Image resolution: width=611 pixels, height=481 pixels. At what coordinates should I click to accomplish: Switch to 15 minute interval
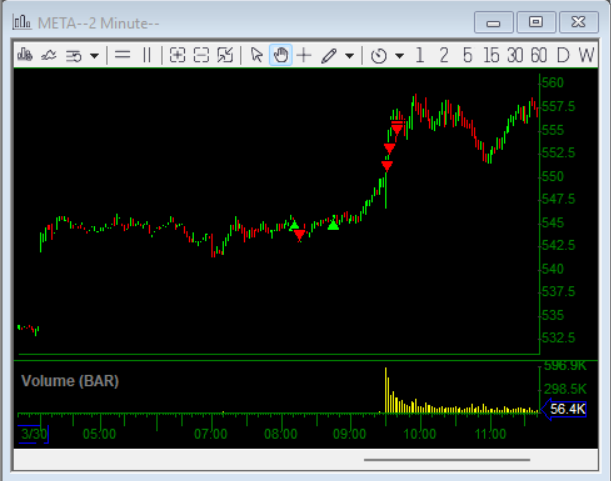click(491, 55)
